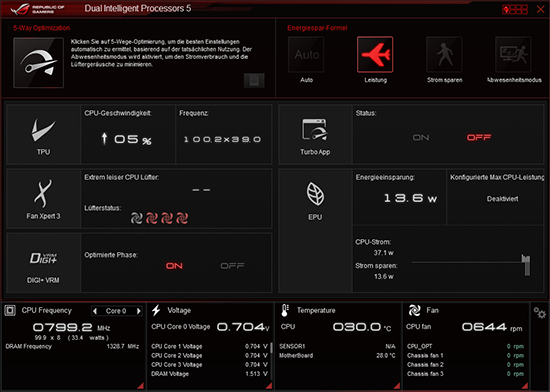The image size is (550, 392).
Task: Click the Core 0 selector label
Action: [116, 311]
